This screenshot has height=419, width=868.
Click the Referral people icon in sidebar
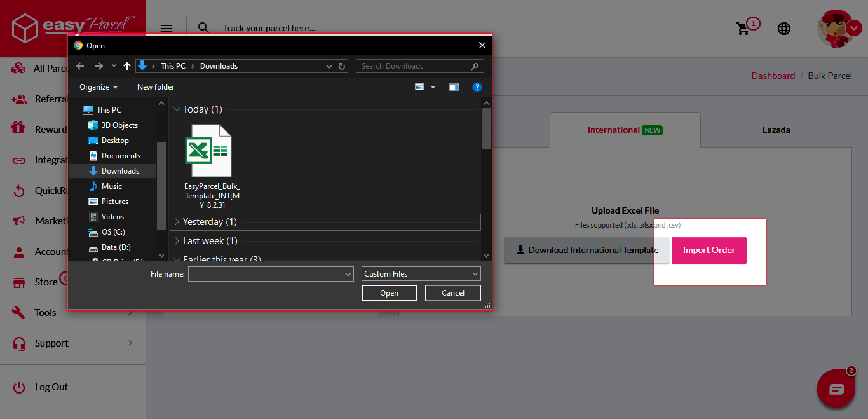tap(18, 99)
